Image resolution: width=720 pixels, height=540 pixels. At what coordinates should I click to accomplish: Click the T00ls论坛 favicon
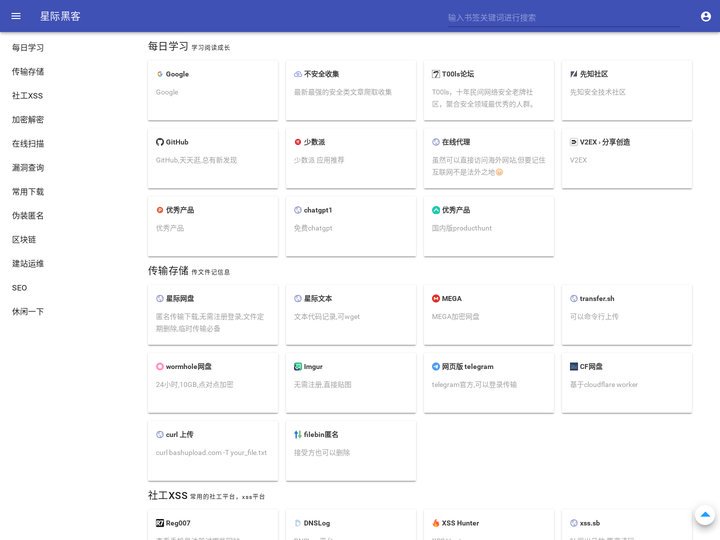point(436,74)
